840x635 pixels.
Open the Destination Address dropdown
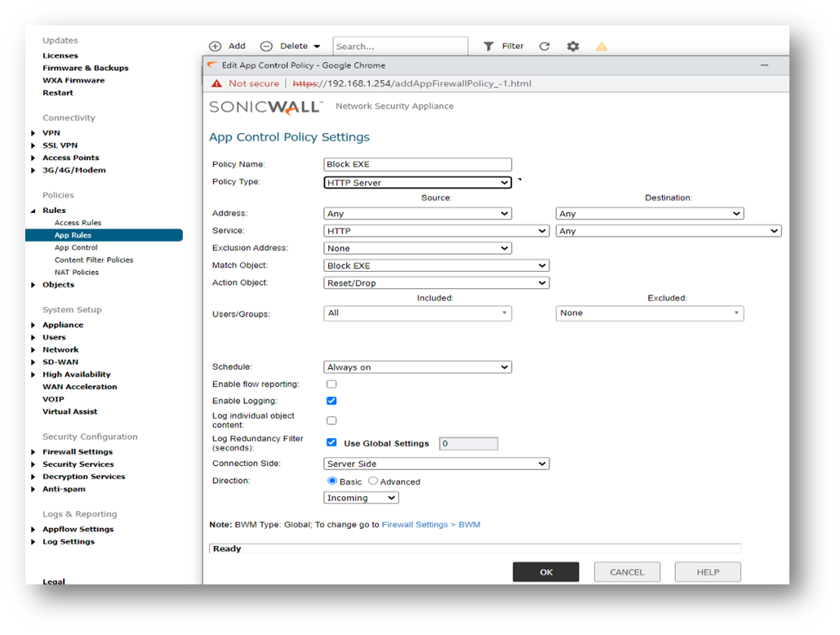650,214
